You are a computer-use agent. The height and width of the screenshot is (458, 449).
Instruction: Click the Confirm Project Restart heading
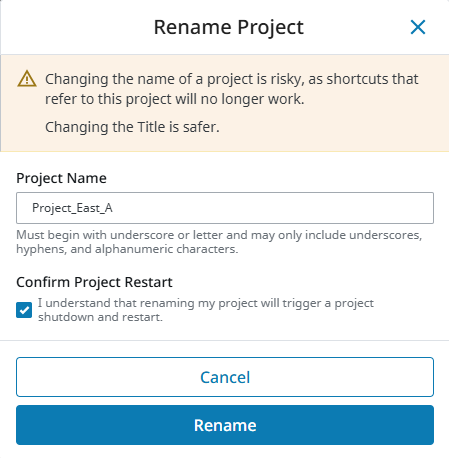tap(94, 282)
